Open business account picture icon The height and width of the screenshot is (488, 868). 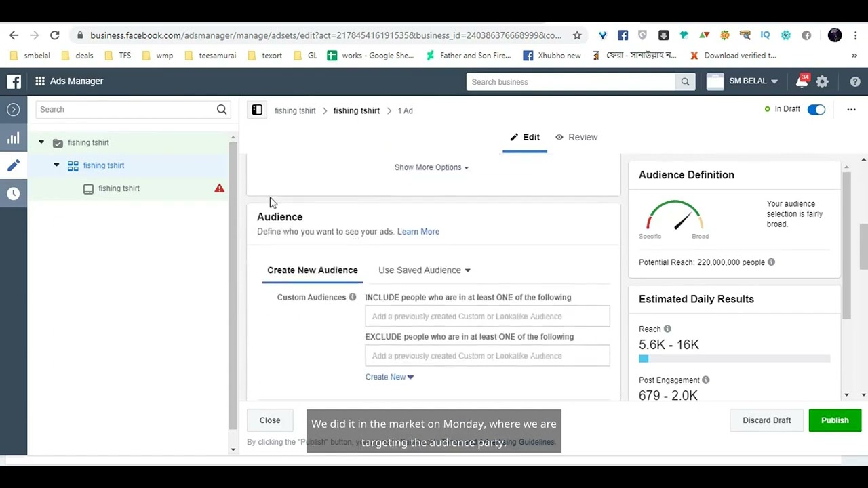coord(715,82)
